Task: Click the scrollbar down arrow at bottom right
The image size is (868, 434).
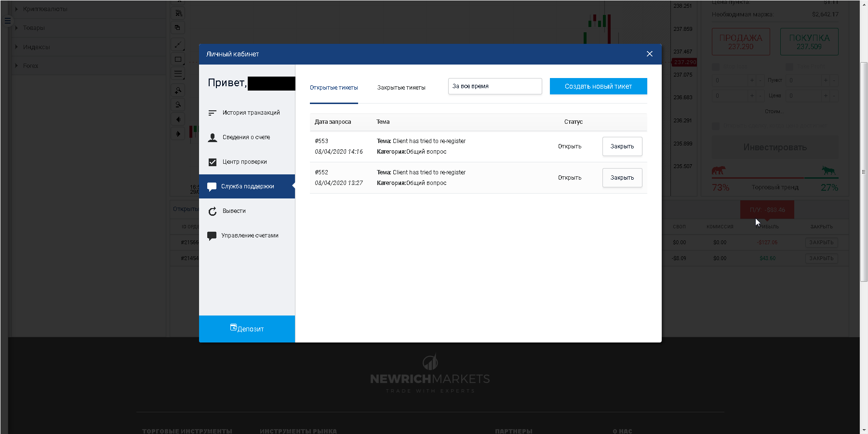Action: point(864,430)
